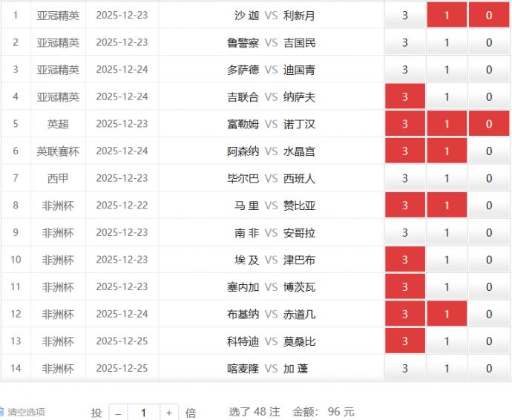The height and width of the screenshot is (420, 512).
Task: Deselect option 1 for 阿森纳 VS 水晶宫
Action: [x=447, y=151]
